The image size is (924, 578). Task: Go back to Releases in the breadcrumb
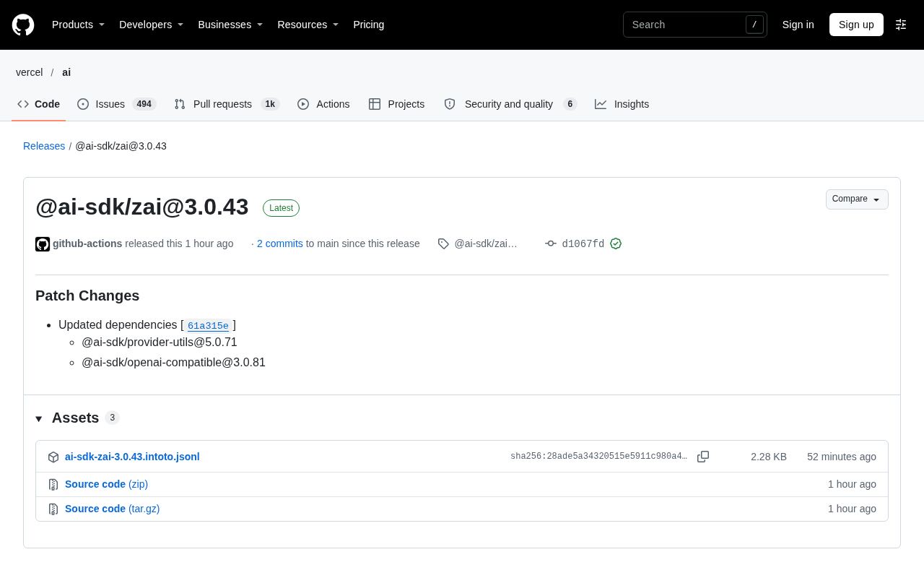coord(44,146)
